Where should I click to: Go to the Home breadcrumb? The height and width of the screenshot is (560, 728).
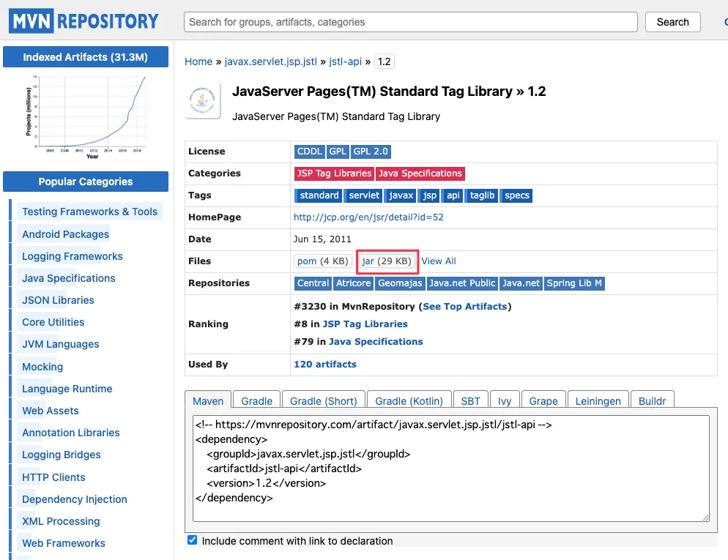point(198,61)
